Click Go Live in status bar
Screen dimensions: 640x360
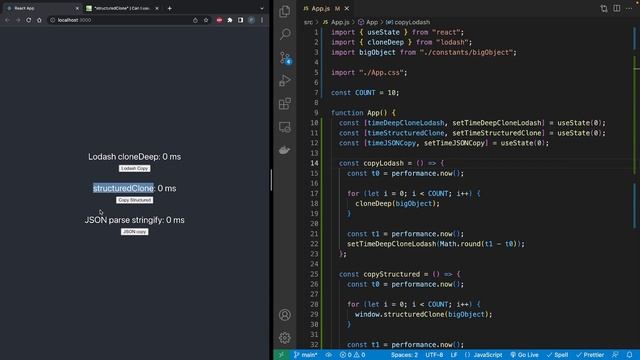[x=524, y=355]
